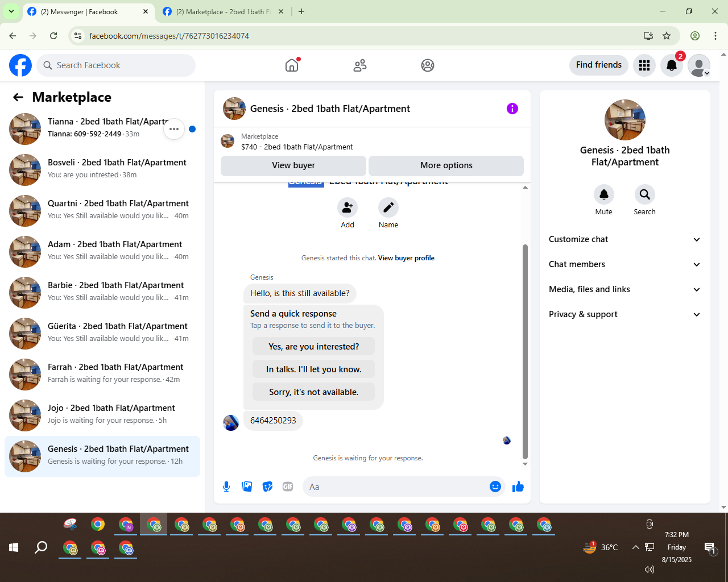Choose a GIF icon
The width and height of the screenshot is (728, 582).
click(x=288, y=487)
